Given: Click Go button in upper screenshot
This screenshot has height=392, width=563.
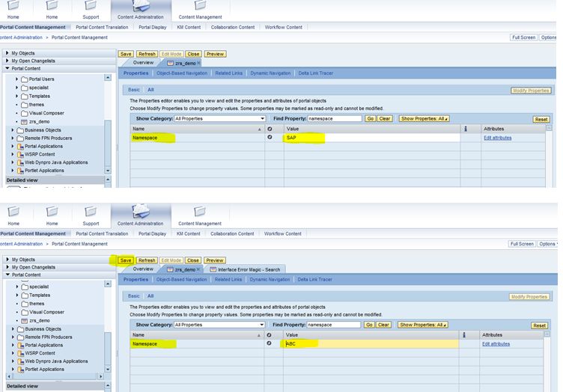Looking at the screenshot, I should (370, 119).
